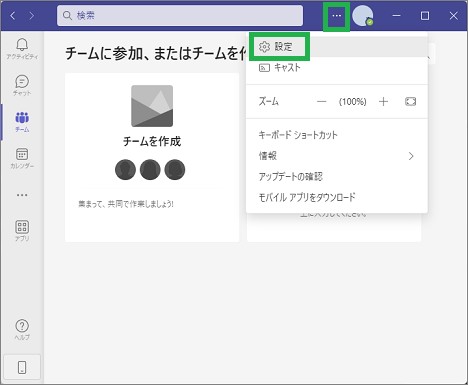Open the Chat section in sidebar
The height and width of the screenshot is (385, 468).
click(22, 85)
